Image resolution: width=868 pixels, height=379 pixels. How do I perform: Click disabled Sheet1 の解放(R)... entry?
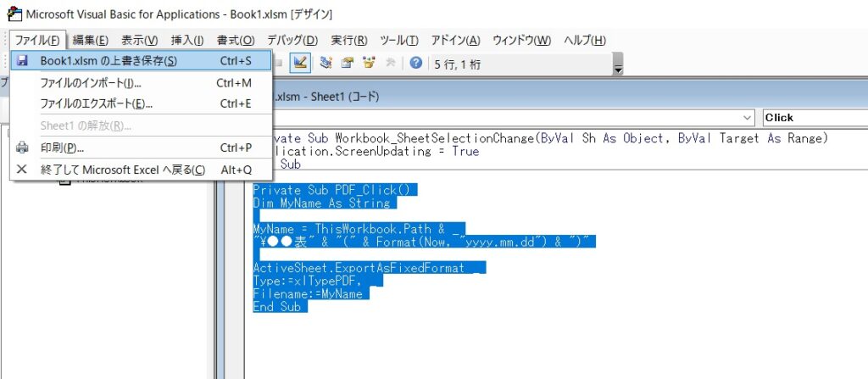click(142, 125)
